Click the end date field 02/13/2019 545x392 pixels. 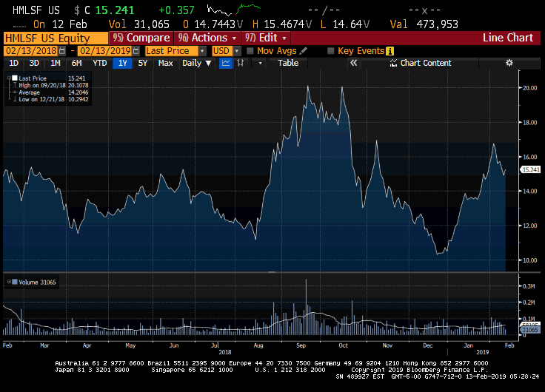point(105,51)
